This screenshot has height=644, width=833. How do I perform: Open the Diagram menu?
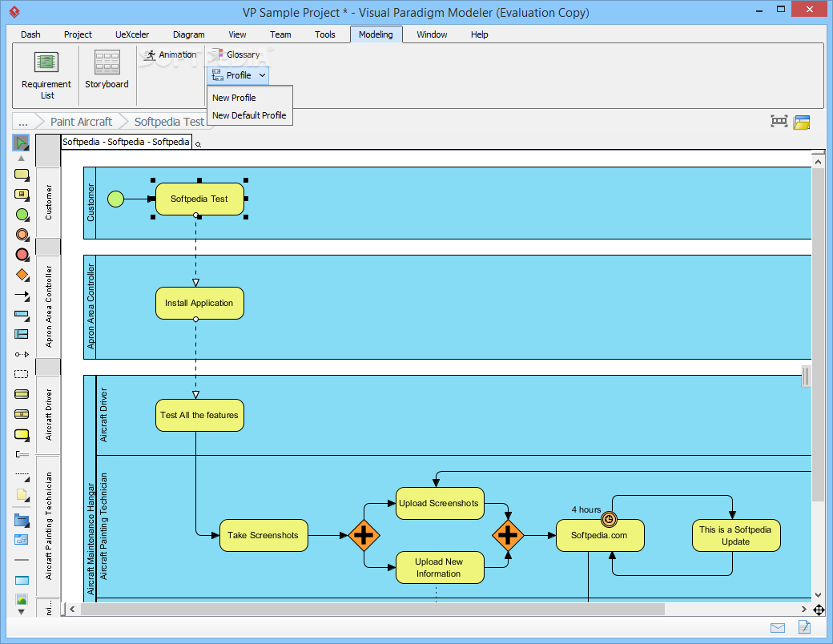[x=188, y=34]
